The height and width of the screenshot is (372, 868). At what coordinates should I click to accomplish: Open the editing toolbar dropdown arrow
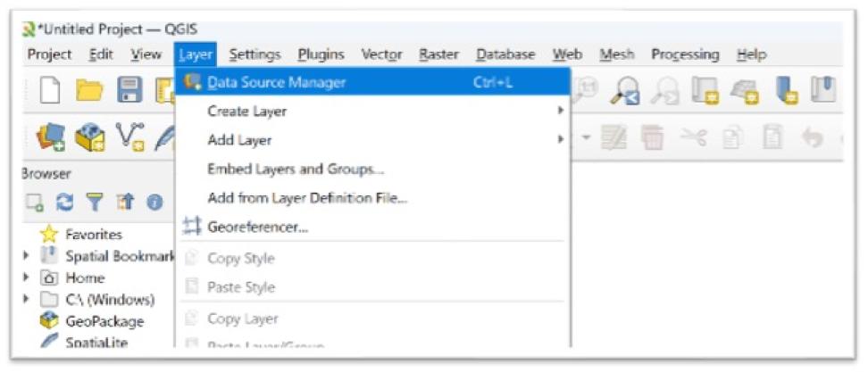[x=588, y=137]
